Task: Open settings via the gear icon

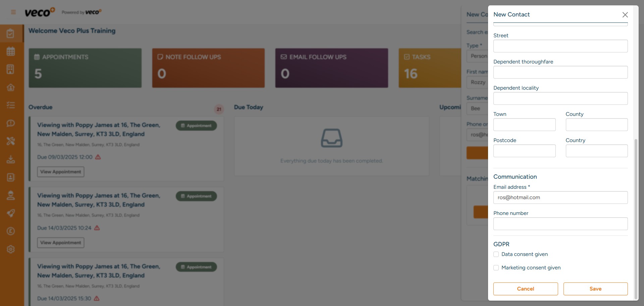Action: click(11, 249)
